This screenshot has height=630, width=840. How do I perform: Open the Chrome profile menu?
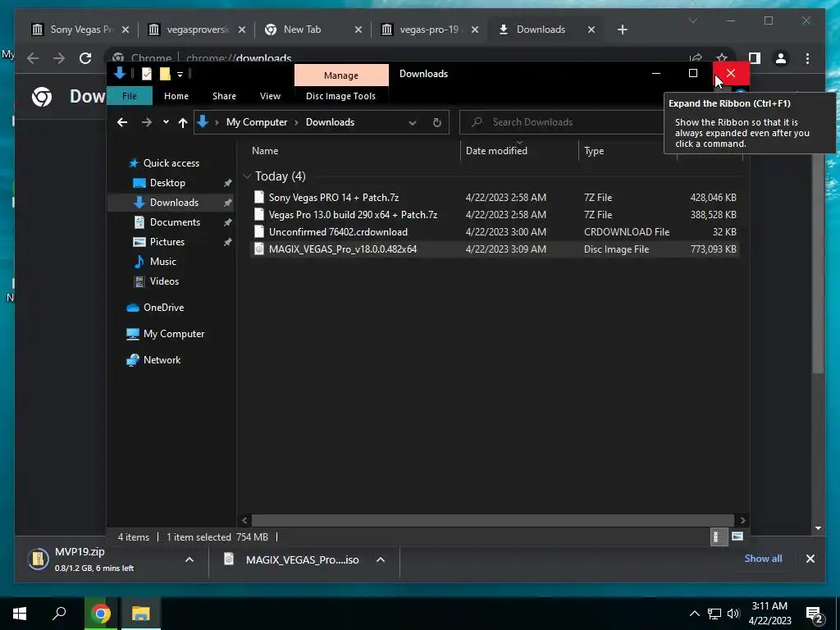pyautogui.click(x=781, y=58)
